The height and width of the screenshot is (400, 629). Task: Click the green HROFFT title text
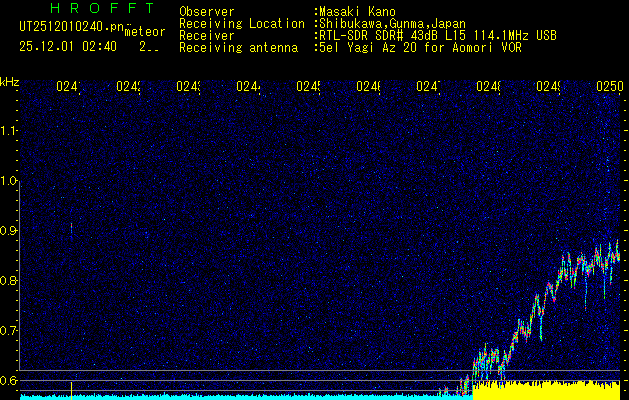coord(88,9)
